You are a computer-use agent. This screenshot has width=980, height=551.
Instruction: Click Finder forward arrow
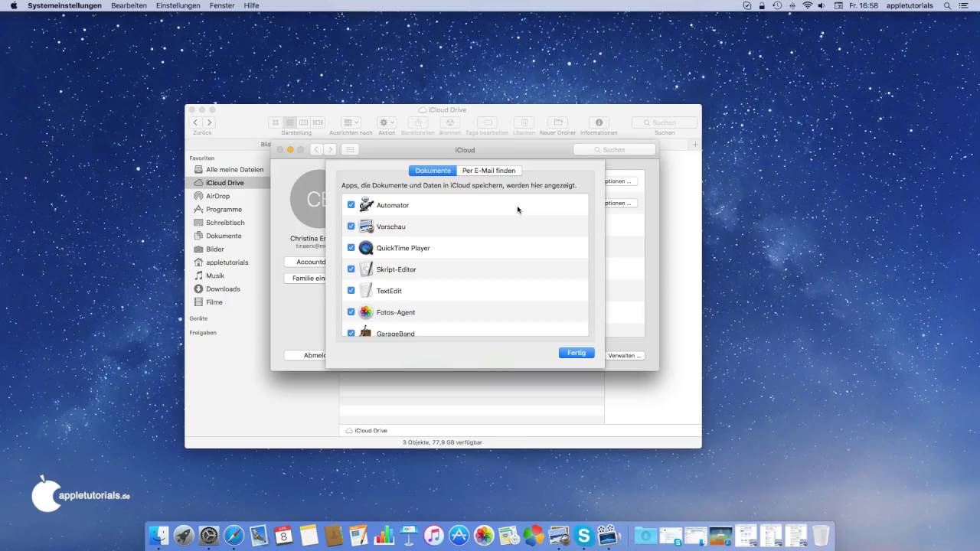point(209,122)
